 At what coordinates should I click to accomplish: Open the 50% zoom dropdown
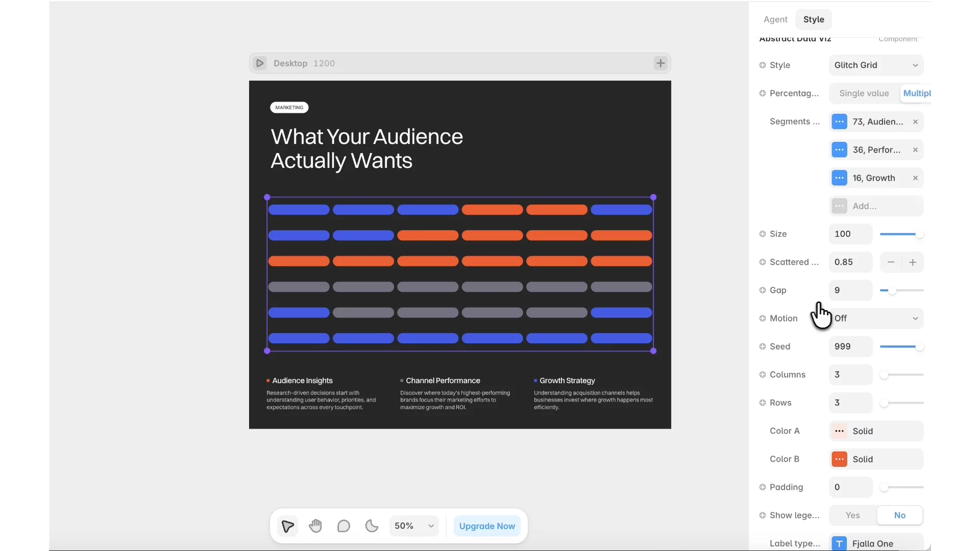[x=414, y=526]
